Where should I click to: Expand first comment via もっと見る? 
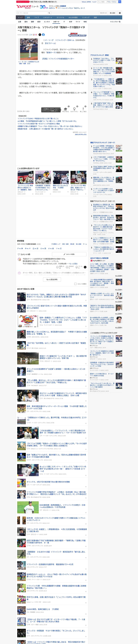pos(73,264)
